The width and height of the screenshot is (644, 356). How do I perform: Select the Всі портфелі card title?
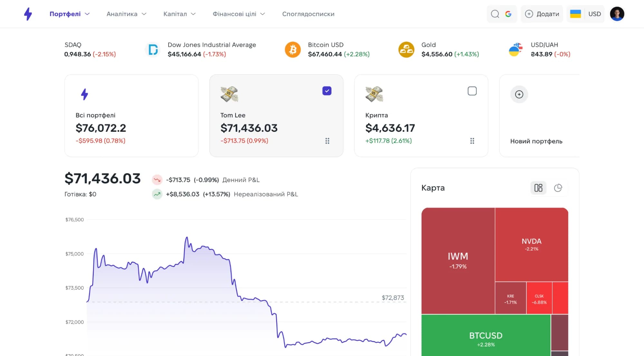[x=95, y=115]
